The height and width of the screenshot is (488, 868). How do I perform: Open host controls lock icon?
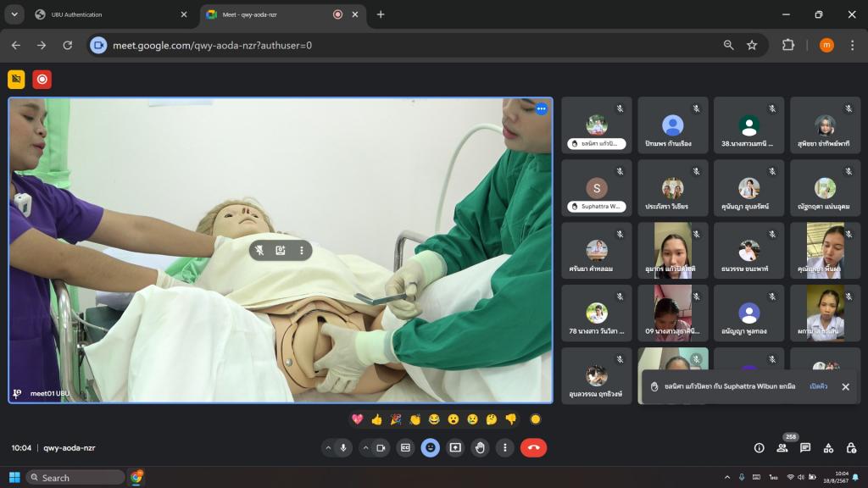pos(850,448)
